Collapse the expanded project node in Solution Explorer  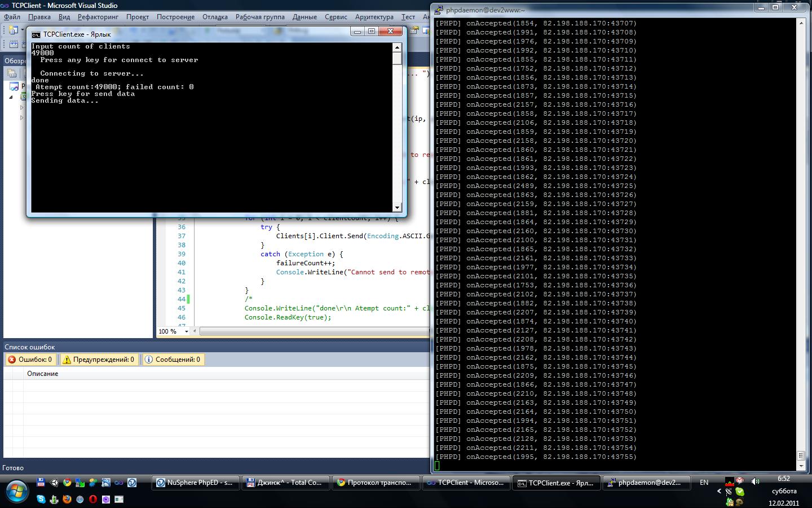11,97
